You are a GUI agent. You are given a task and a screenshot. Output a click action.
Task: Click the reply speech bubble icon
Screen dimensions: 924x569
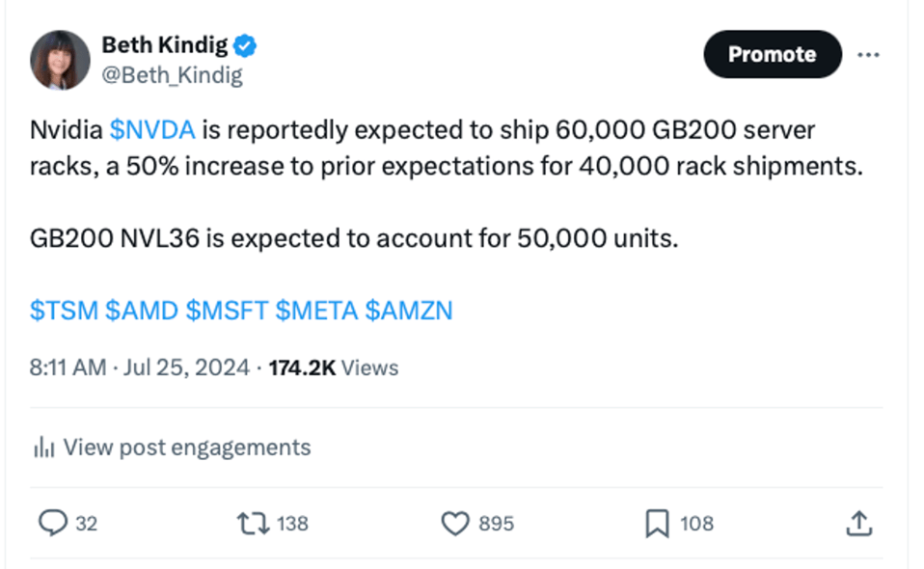[51, 523]
